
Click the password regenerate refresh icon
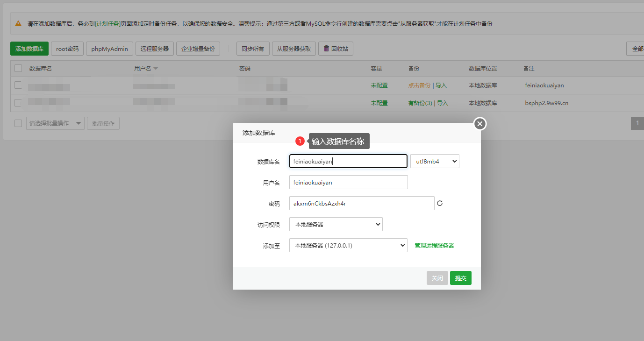point(440,203)
